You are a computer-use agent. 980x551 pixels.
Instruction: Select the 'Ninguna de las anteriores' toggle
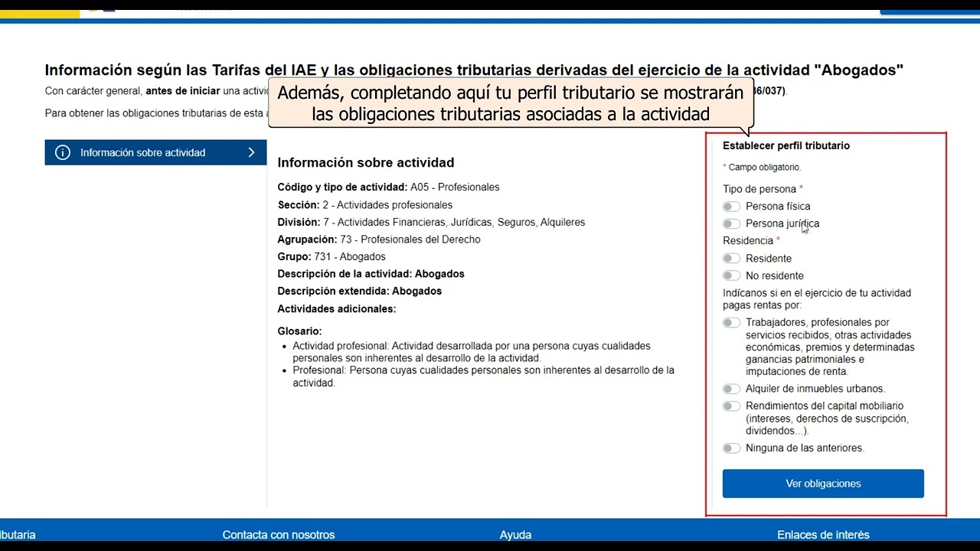[731, 448]
